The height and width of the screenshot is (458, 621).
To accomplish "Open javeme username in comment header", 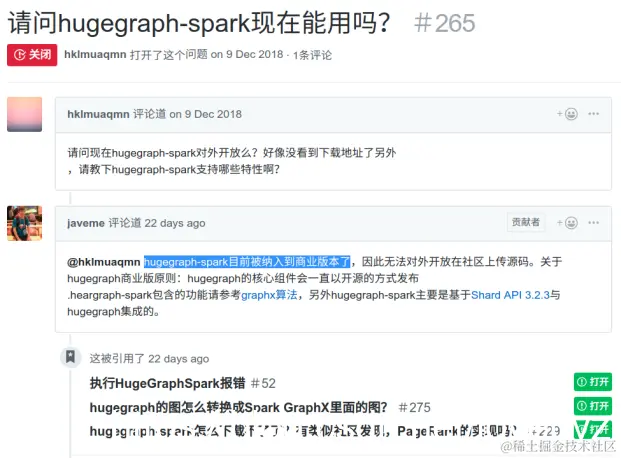I will coord(86,223).
